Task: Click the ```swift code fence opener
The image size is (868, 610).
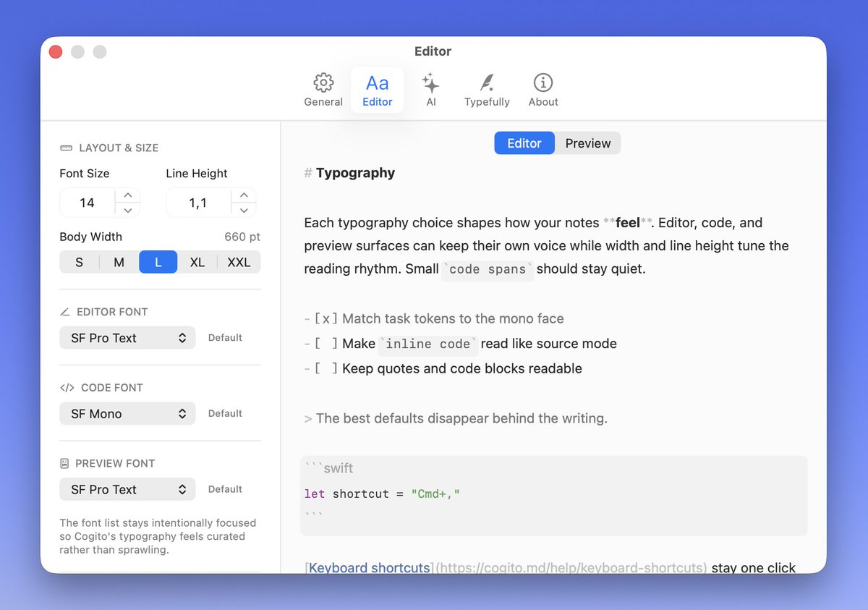Action: [x=329, y=468]
